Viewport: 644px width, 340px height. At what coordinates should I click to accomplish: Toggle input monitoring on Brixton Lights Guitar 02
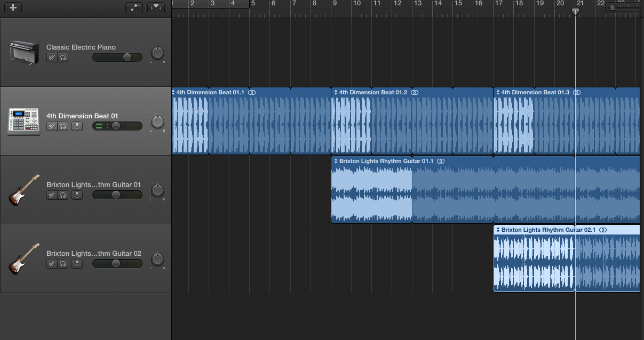click(x=77, y=263)
